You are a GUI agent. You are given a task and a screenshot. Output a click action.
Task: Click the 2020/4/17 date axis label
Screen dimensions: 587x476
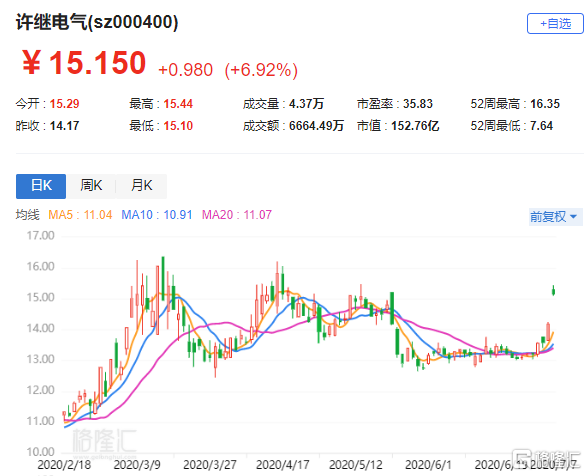283,465
